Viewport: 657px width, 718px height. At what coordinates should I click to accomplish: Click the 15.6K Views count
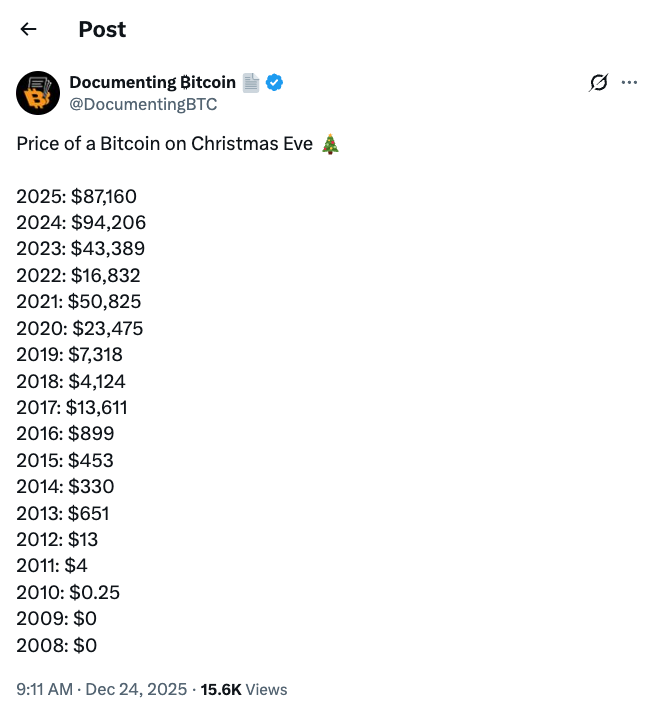[244, 689]
